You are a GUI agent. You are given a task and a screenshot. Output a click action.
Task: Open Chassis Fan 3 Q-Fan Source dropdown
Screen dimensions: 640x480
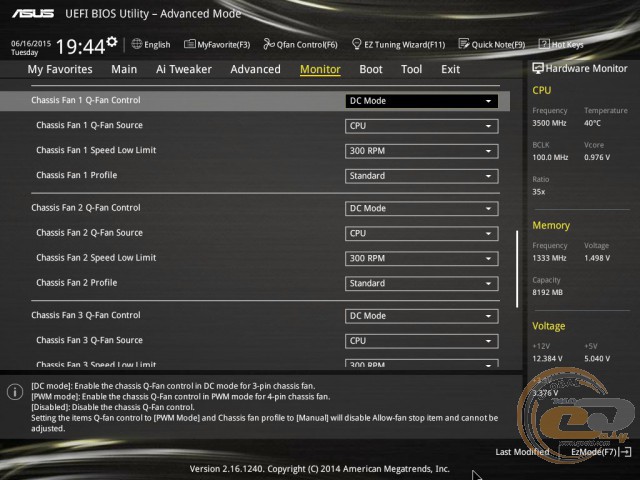point(422,341)
